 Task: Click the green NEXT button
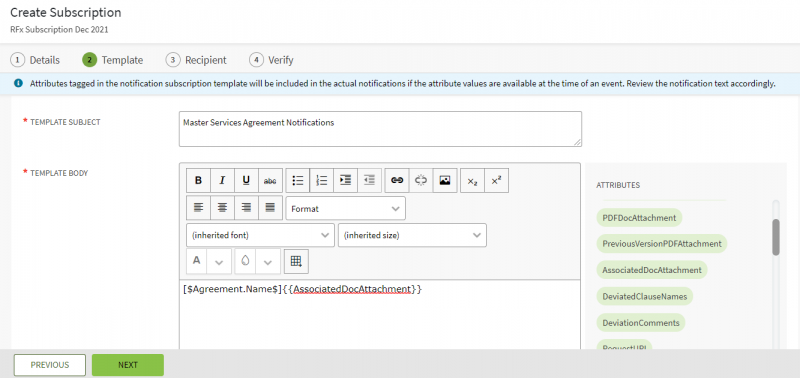pyautogui.click(x=128, y=365)
